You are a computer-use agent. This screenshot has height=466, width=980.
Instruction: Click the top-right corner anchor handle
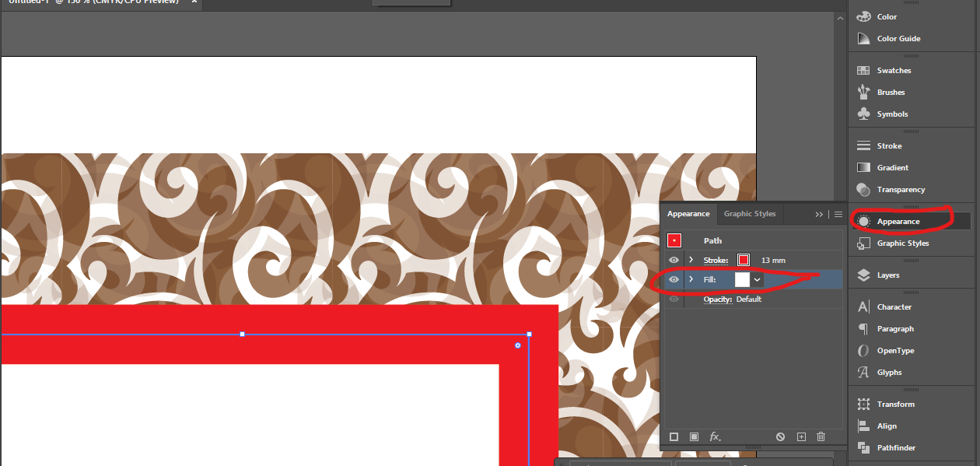click(529, 334)
